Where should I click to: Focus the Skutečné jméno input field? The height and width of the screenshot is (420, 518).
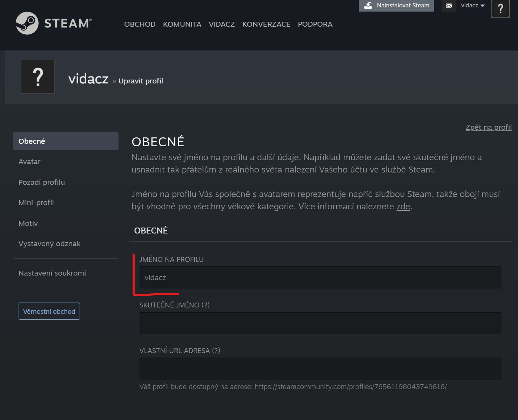320,323
